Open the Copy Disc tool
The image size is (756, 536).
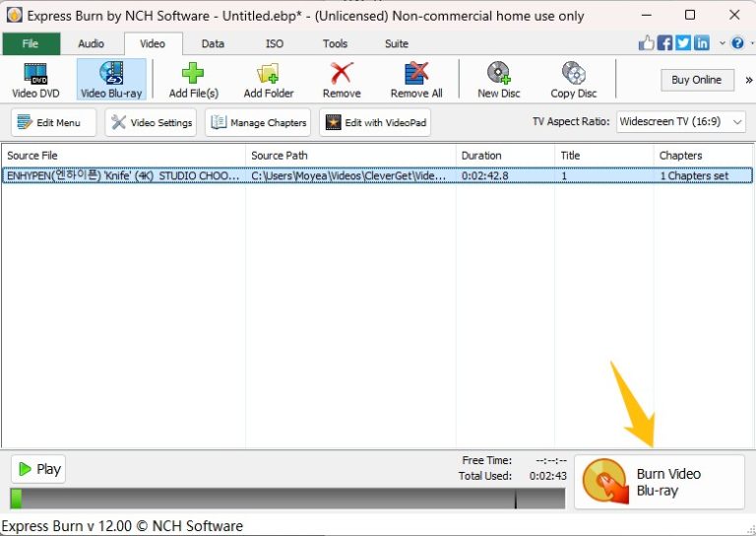(573, 80)
